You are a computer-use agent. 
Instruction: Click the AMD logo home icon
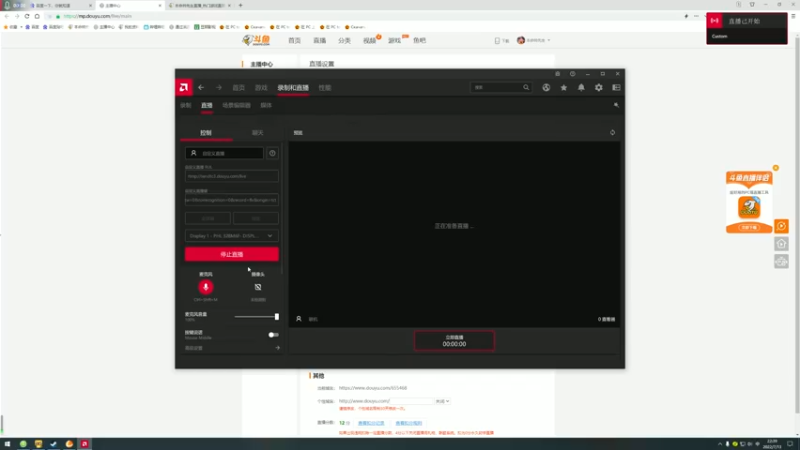pyautogui.click(x=184, y=87)
